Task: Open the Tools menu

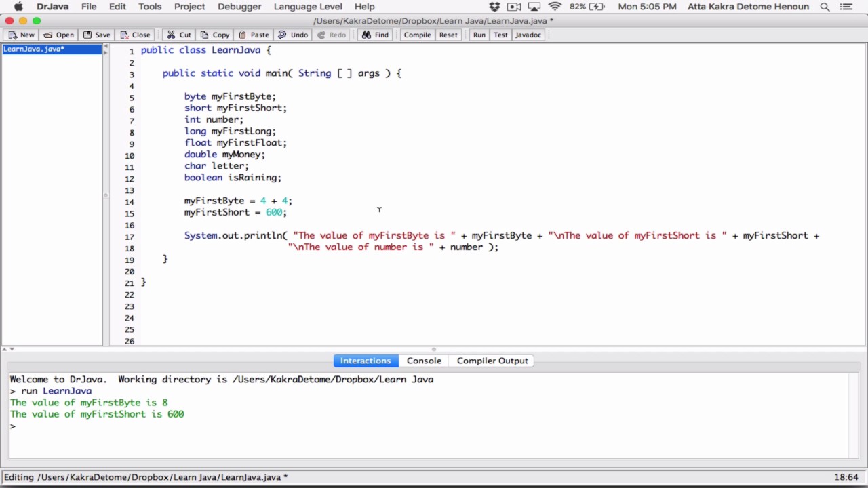Action: click(150, 7)
